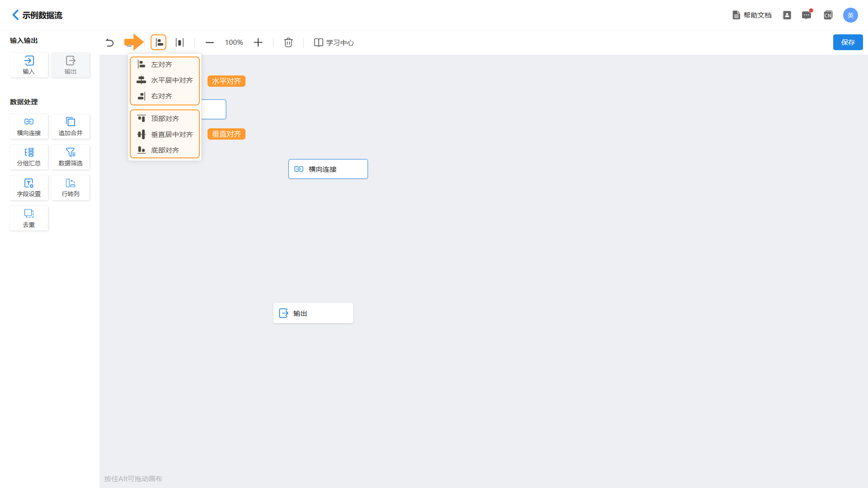The image size is (868, 488).
Task: Choose 水平居中对齐 from align menu
Action: 165,80
